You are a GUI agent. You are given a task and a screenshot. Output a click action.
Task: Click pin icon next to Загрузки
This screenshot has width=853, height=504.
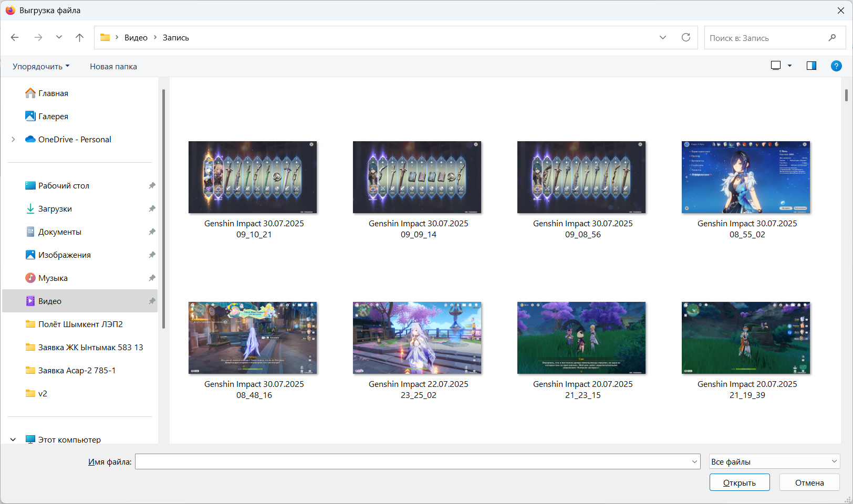coord(152,208)
